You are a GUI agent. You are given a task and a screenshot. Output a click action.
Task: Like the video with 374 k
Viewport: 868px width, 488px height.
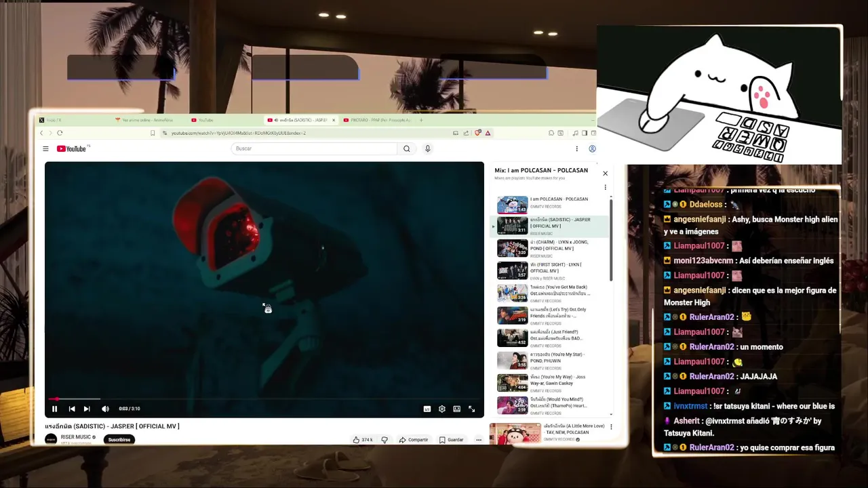pyautogui.click(x=363, y=440)
